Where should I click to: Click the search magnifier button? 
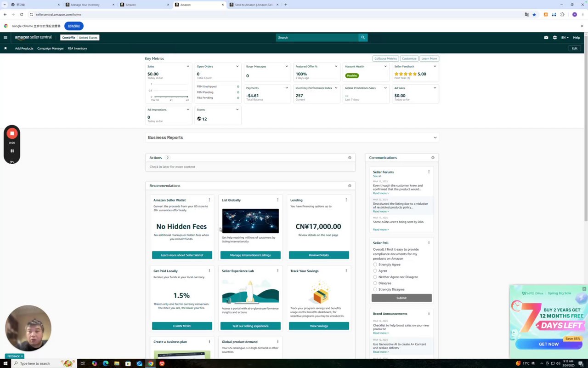tap(363, 38)
